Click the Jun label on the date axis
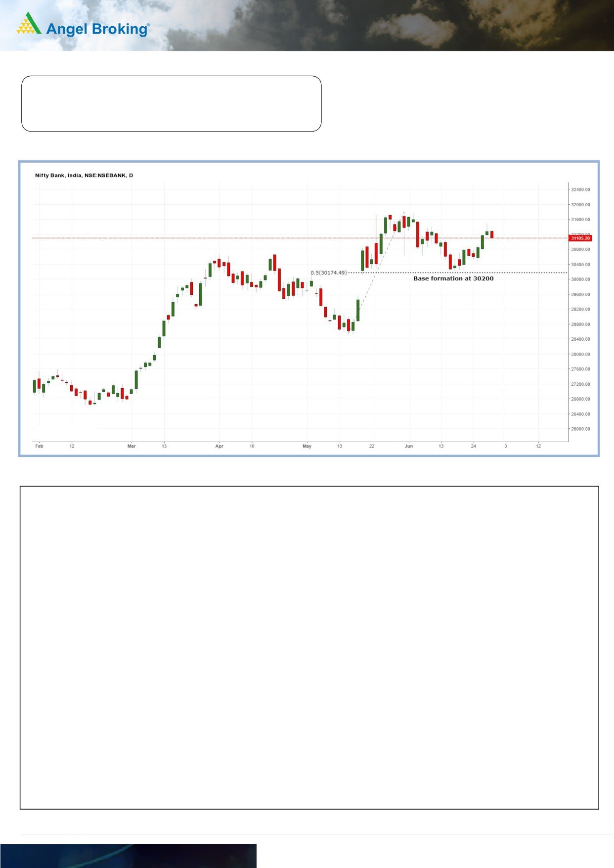This screenshot has height=868, width=614. [409, 446]
